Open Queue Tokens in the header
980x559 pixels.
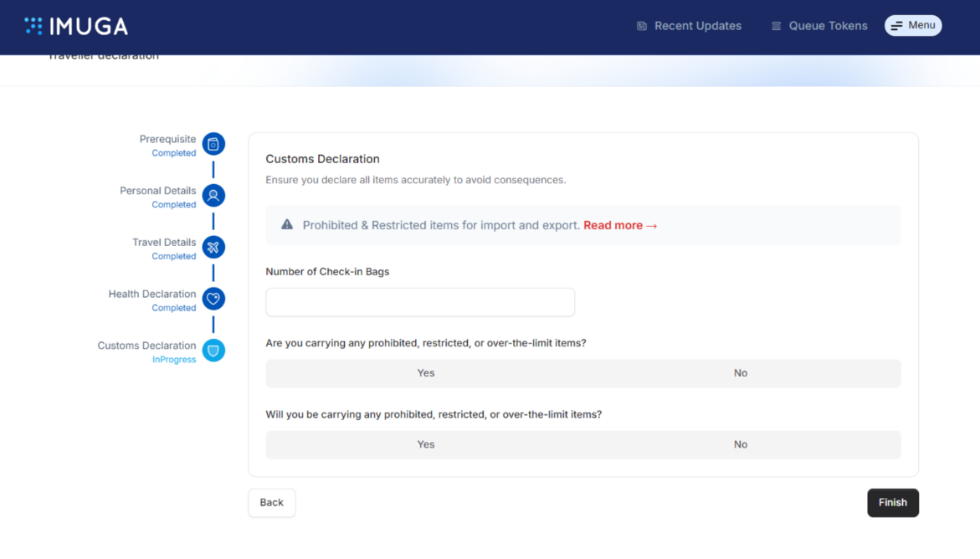click(828, 26)
